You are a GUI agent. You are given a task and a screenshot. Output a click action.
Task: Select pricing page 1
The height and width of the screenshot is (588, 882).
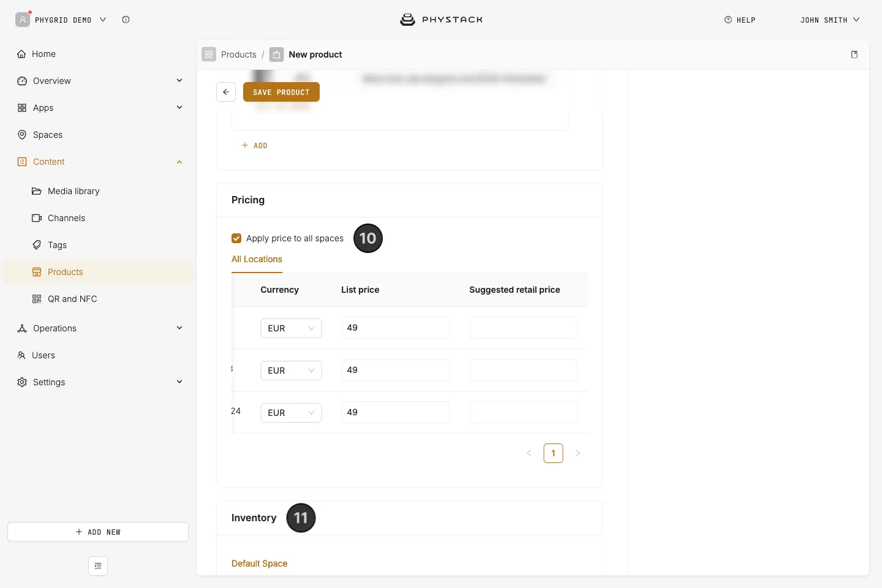point(553,453)
